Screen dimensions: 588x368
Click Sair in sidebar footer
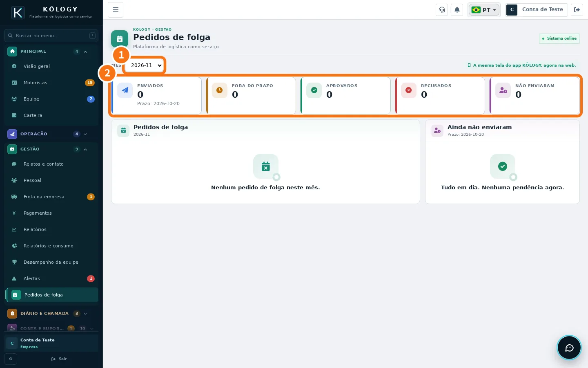pyautogui.click(x=59, y=359)
